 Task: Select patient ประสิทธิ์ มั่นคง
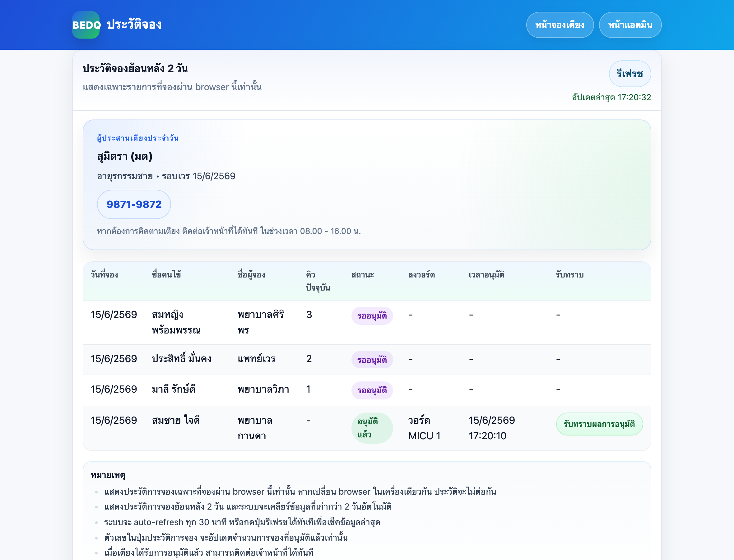coord(182,359)
